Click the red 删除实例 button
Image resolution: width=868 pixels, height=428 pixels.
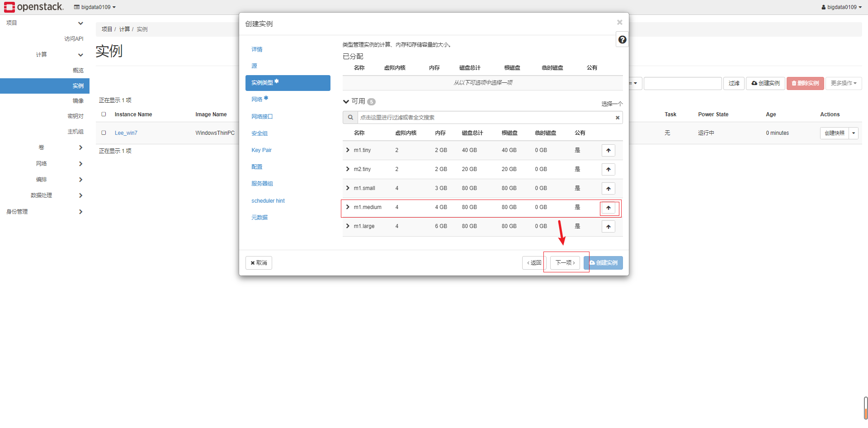(x=805, y=83)
